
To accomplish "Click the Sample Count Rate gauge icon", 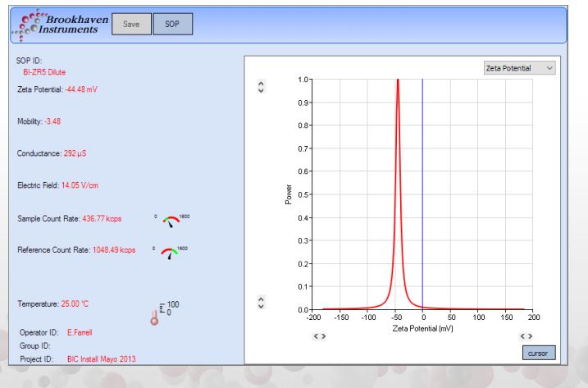I will (x=171, y=221).
